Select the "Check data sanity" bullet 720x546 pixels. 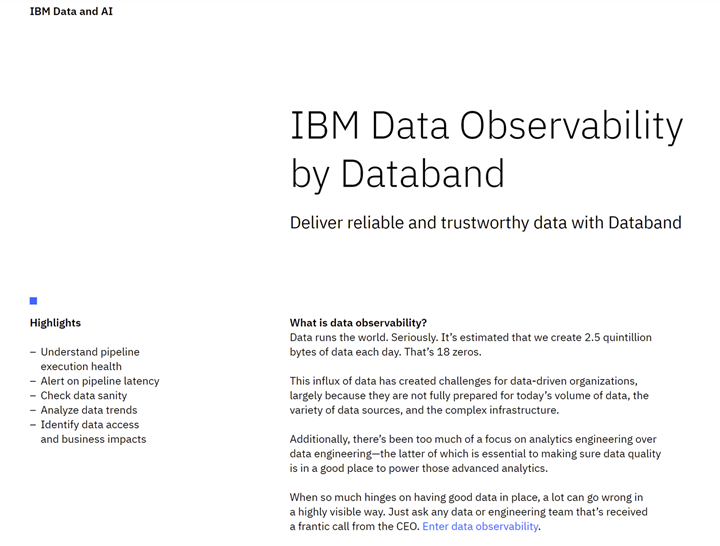[x=83, y=396]
